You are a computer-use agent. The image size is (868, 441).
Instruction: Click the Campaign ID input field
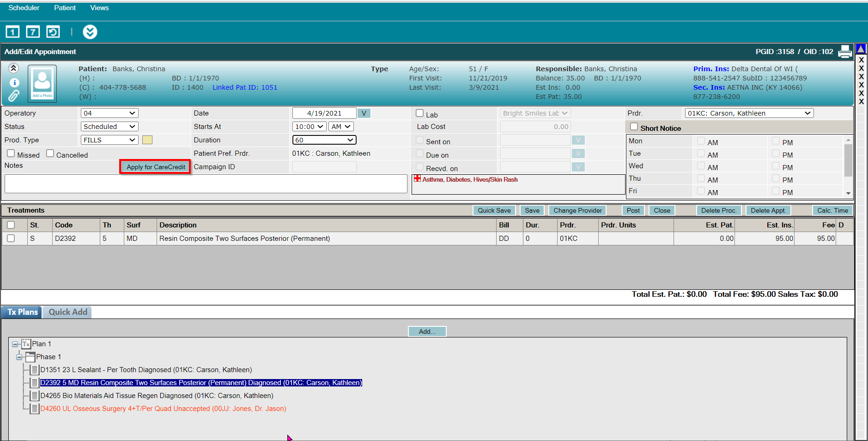(x=324, y=167)
